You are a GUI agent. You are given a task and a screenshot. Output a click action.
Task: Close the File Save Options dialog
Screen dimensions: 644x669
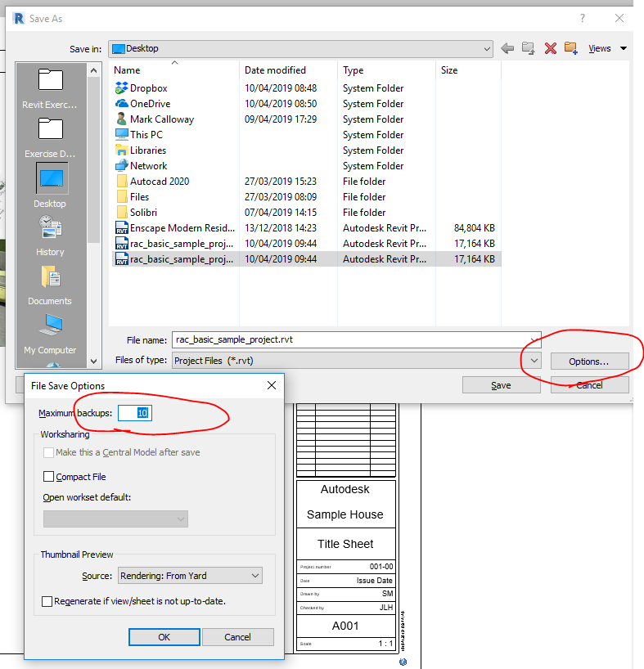[272, 385]
